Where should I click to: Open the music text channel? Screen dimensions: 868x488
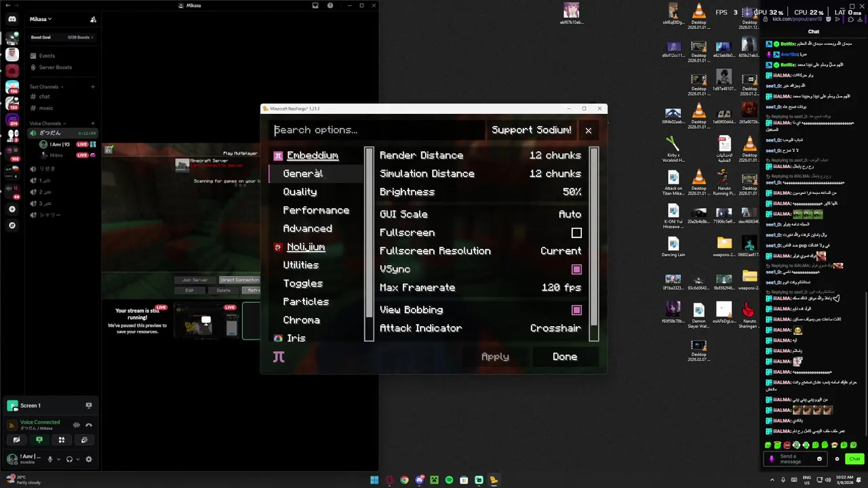point(62,108)
